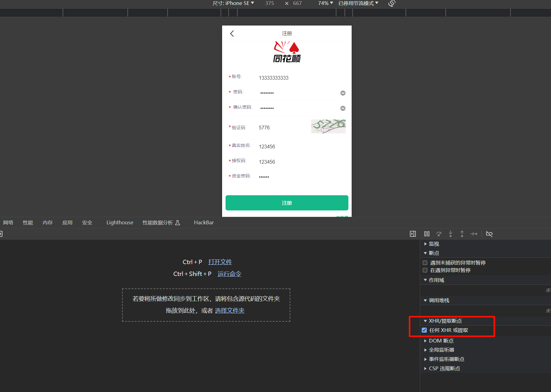Click the 真实姓名 input field
This screenshot has height=392, width=551.
click(301, 147)
